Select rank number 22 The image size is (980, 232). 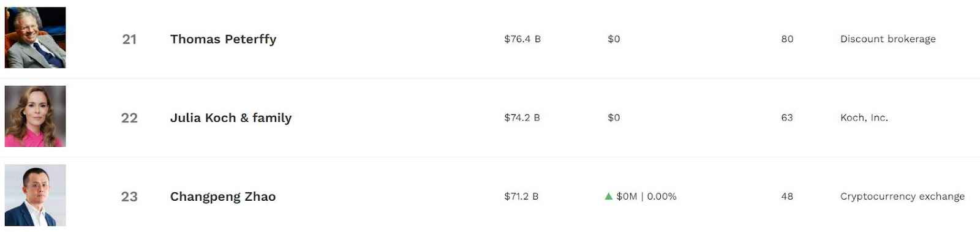(129, 118)
